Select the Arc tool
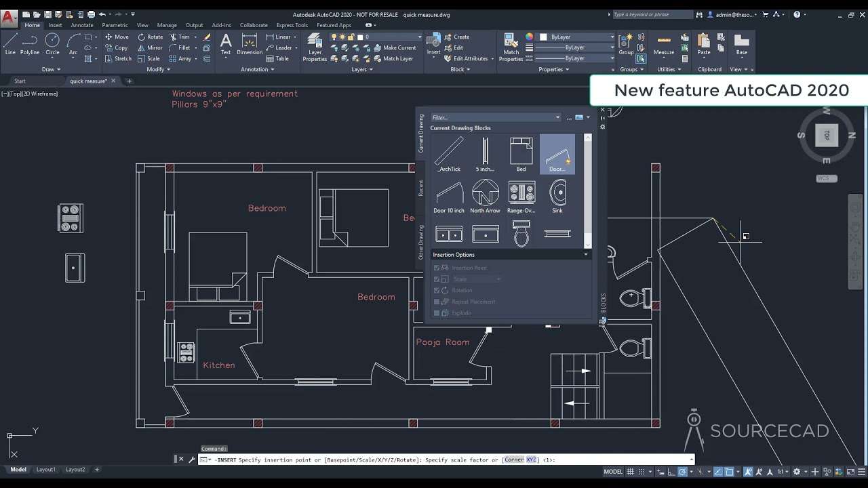This screenshot has width=868, height=488. point(73,44)
